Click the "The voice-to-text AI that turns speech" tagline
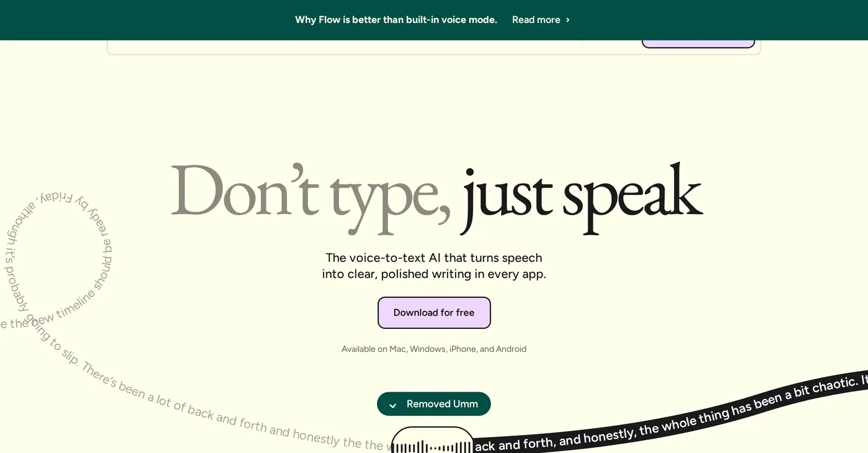 [x=434, y=258]
